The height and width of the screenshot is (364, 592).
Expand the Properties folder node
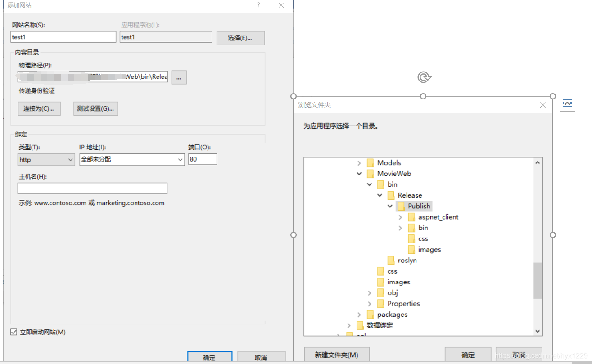(370, 304)
